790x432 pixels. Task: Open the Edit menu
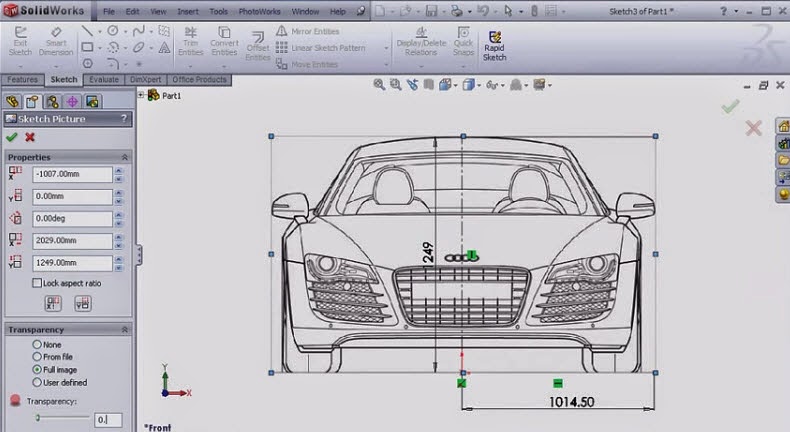coord(133,11)
